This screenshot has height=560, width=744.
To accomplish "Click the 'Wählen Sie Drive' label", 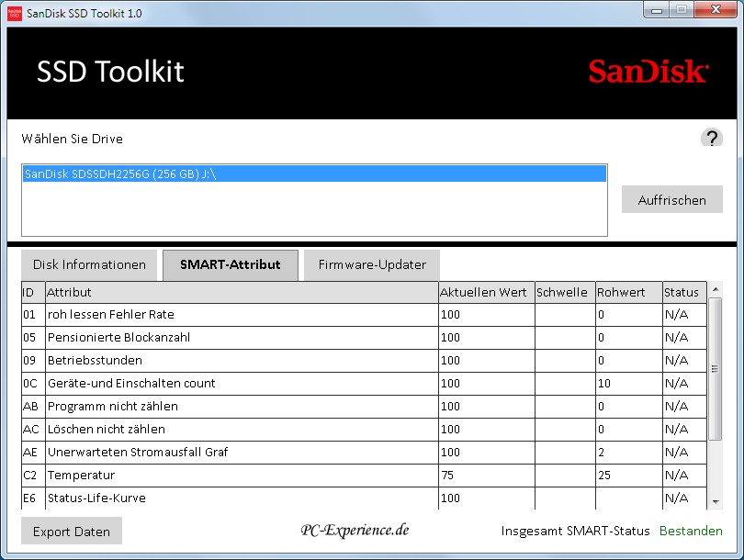I will click(73, 139).
